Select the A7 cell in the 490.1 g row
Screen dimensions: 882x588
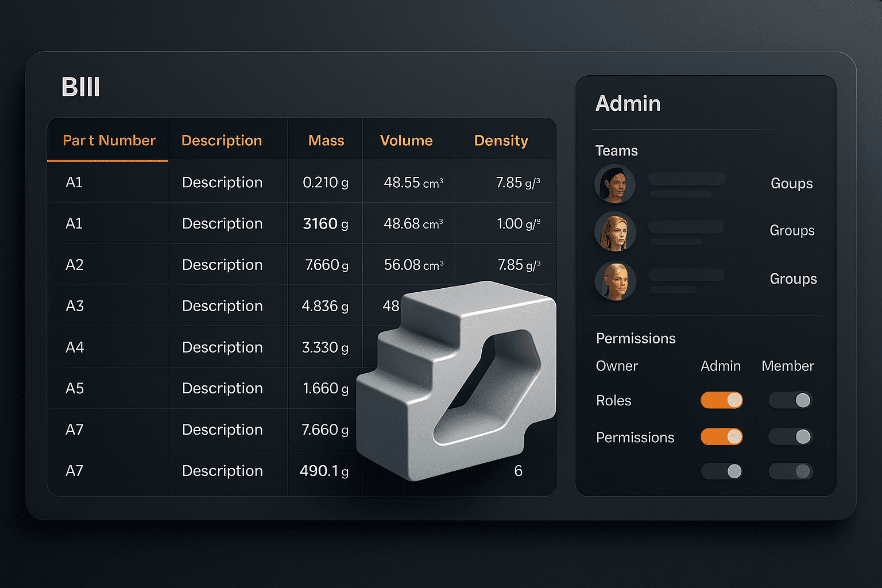click(x=75, y=471)
